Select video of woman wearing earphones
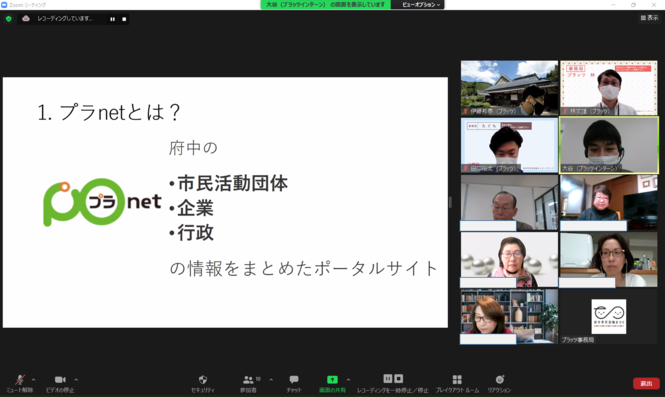665x397 pixels. point(609,260)
